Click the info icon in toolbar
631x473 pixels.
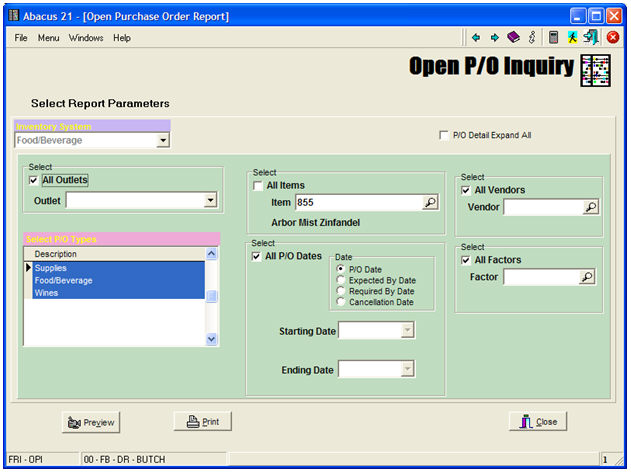tap(532, 37)
